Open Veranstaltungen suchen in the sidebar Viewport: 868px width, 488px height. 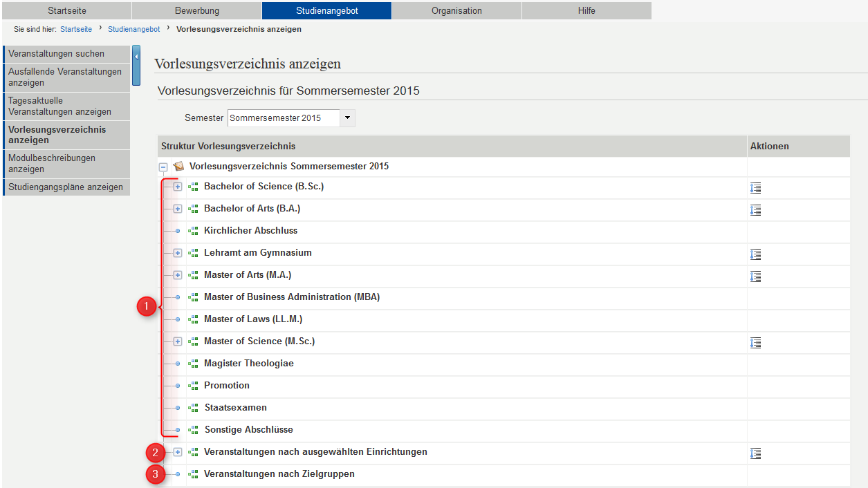[66, 54]
